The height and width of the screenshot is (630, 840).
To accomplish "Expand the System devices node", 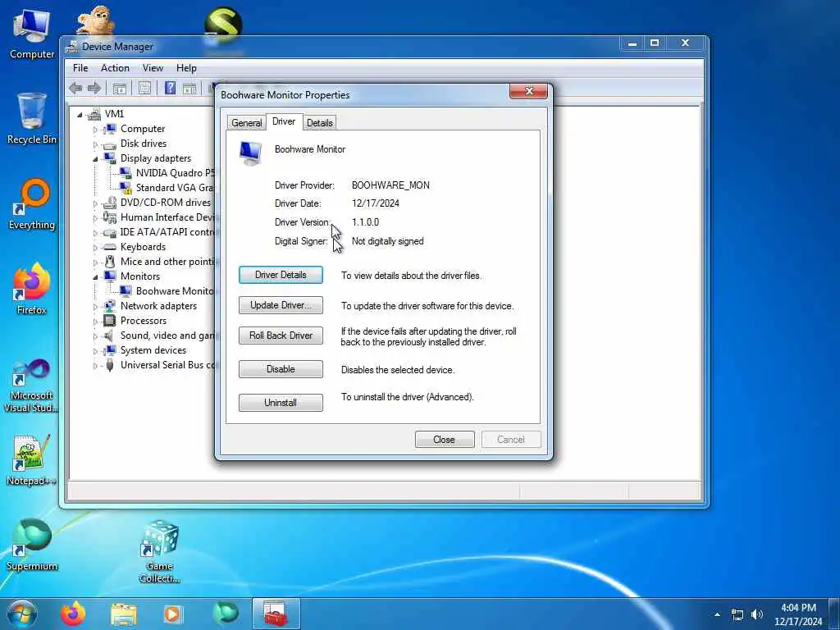I will click(x=95, y=351).
